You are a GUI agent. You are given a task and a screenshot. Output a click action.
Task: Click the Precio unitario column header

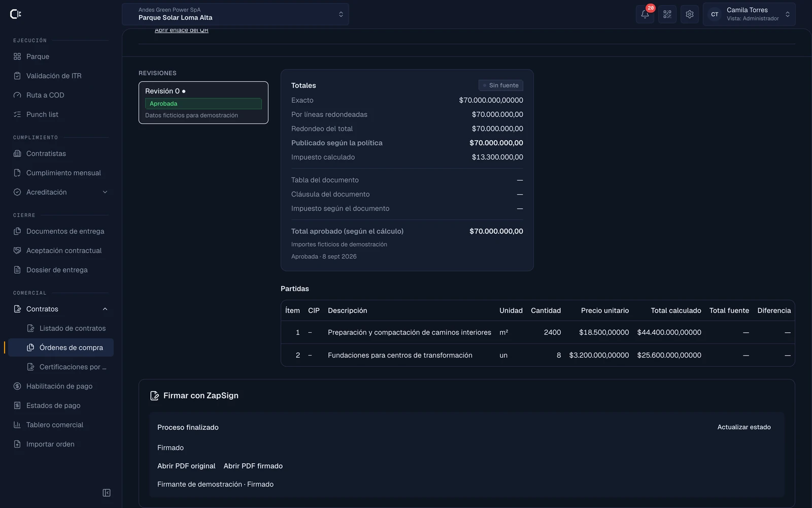tap(605, 310)
